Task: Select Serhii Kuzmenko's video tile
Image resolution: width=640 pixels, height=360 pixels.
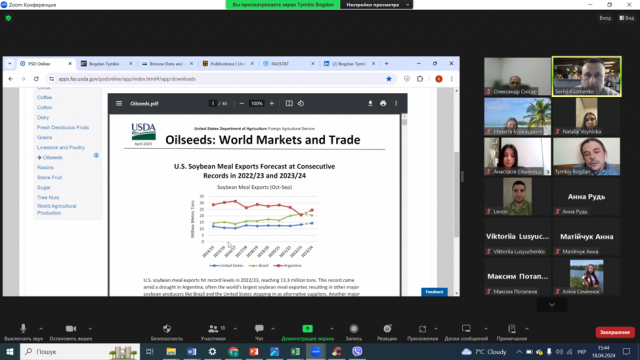Action: click(x=587, y=76)
